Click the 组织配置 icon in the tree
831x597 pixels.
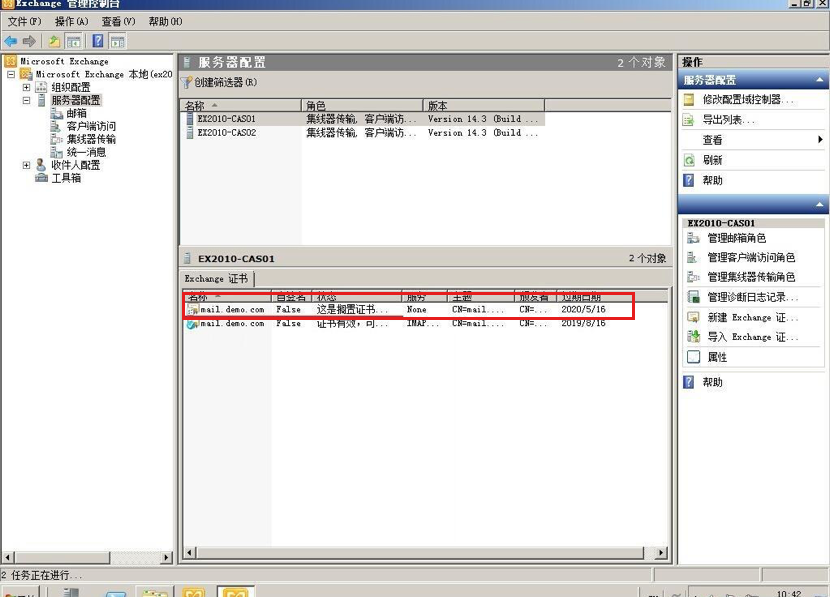pos(41,87)
